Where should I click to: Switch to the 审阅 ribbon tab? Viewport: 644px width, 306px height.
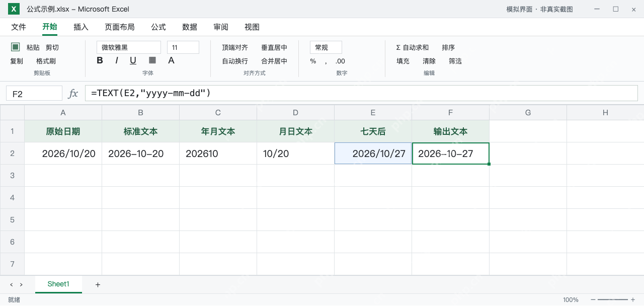[x=221, y=27]
